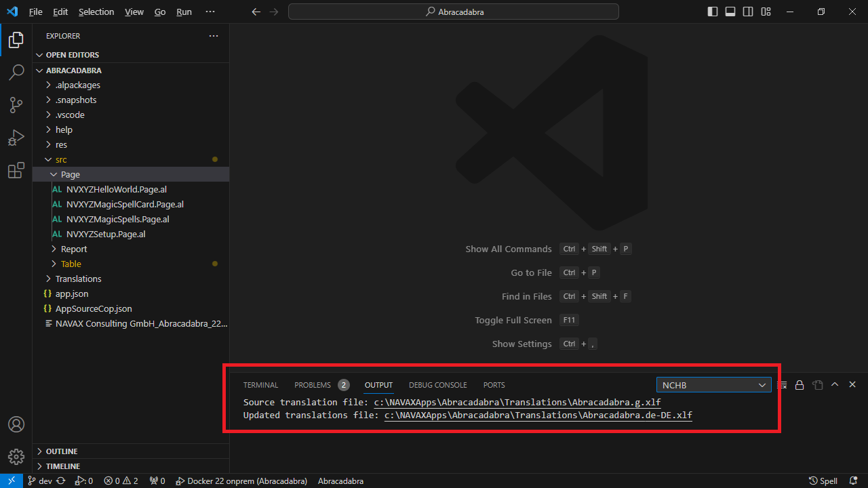
Task: Toggle the output scroll lock
Action: click(800, 385)
